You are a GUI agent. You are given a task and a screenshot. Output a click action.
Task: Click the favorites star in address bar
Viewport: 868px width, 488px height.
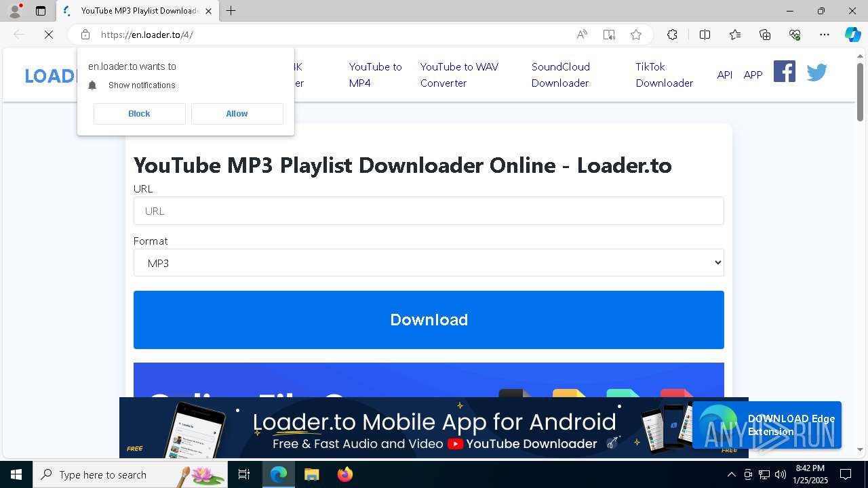(635, 35)
